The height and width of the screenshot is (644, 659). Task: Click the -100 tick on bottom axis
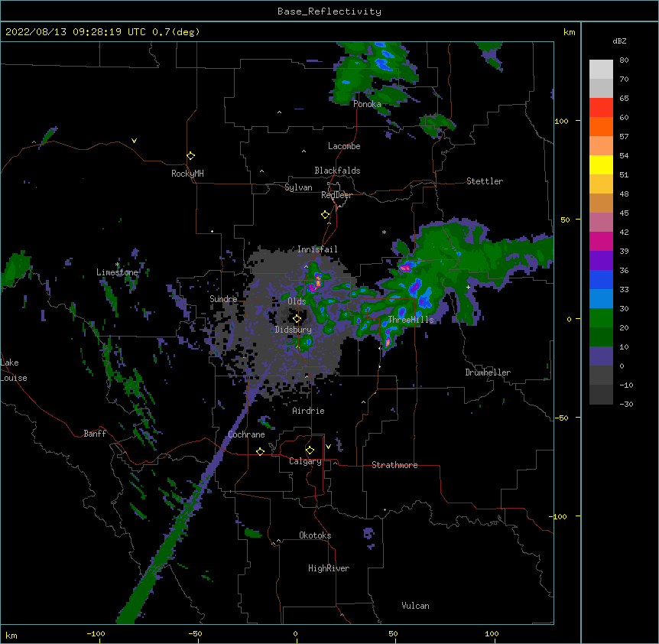[x=96, y=633]
